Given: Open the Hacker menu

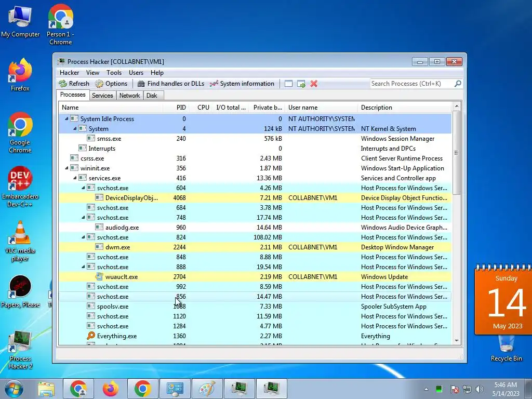Looking at the screenshot, I should pos(69,73).
